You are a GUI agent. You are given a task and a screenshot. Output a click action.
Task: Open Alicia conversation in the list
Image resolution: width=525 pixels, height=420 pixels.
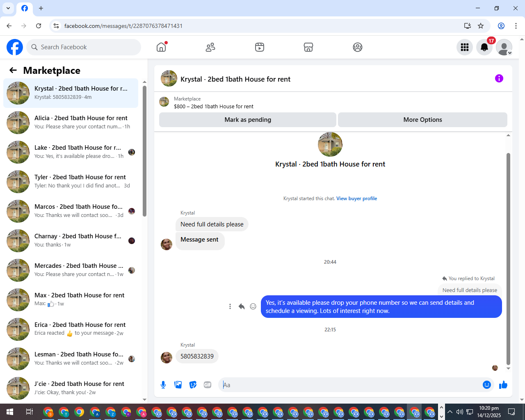pos(71,123)
